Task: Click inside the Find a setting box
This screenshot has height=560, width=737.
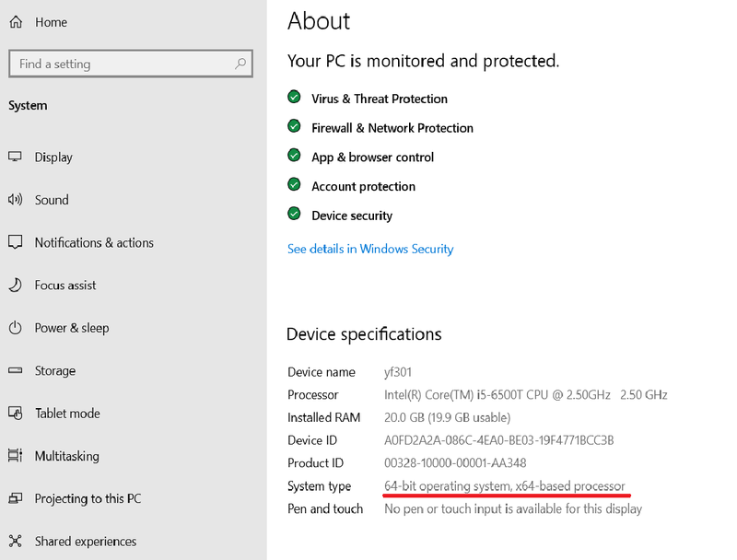Action: pos(131,64)
